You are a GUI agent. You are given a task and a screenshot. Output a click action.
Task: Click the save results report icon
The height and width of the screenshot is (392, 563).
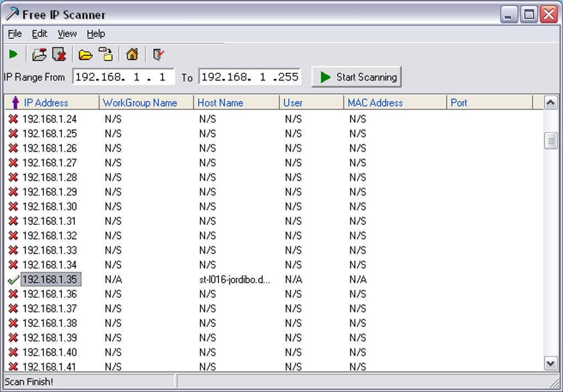pos(39,54)
